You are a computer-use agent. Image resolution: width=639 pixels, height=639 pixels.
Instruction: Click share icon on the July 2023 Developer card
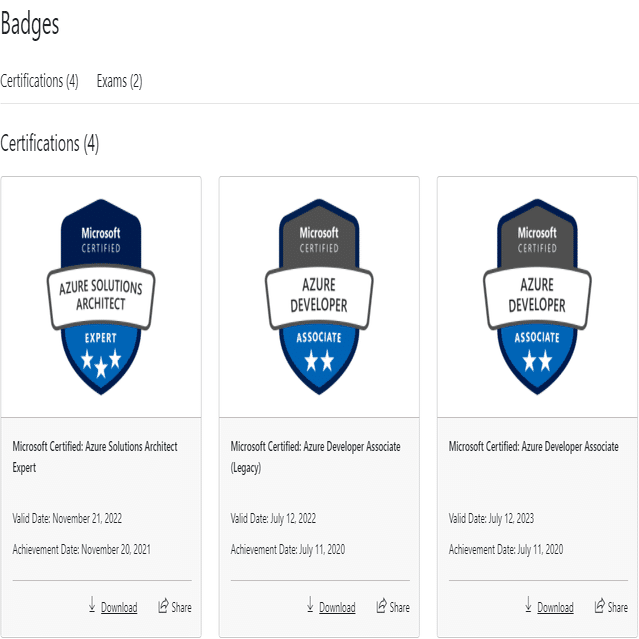click(x=599, y=606)
